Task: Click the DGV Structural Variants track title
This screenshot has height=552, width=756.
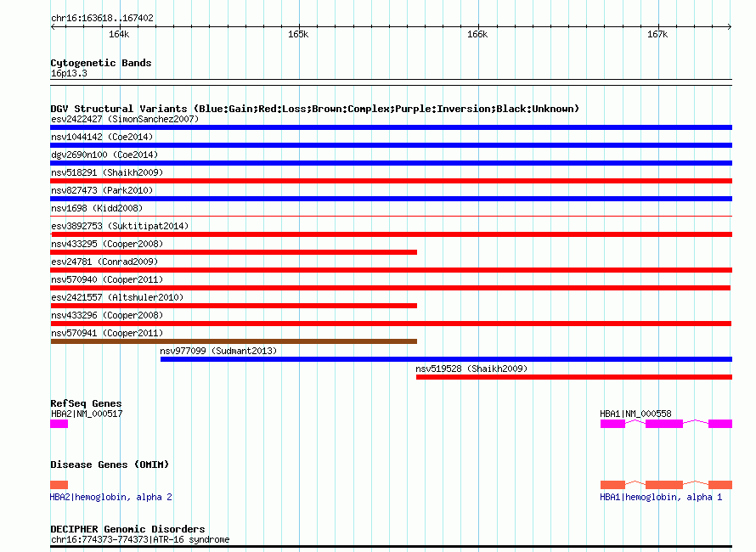Action: pyautogui.click(x=314, y=109)
